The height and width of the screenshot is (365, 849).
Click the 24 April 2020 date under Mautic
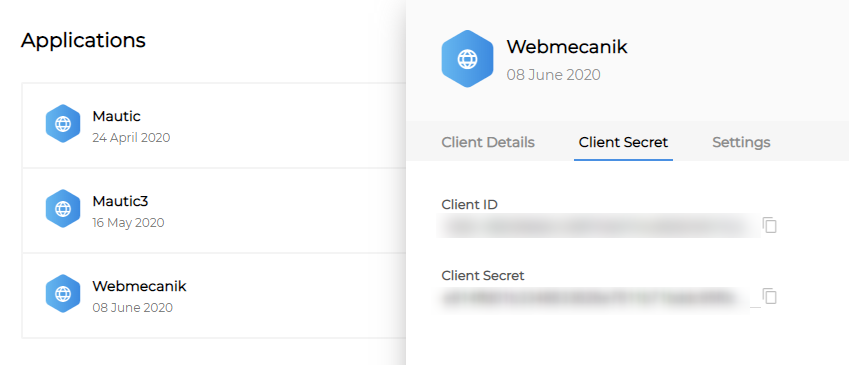coord(131,138)
